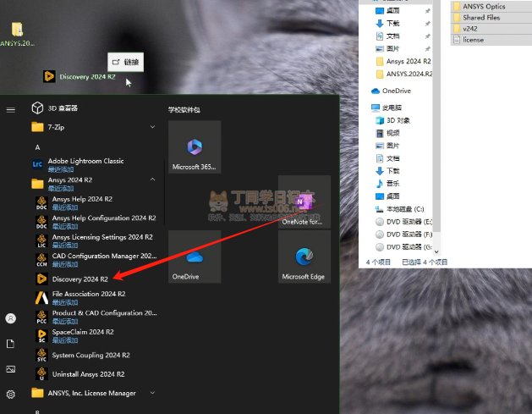Expand ANSYS, Inc. License Manager chevron
Screen dimensions: 532x414
coord(153,393)
